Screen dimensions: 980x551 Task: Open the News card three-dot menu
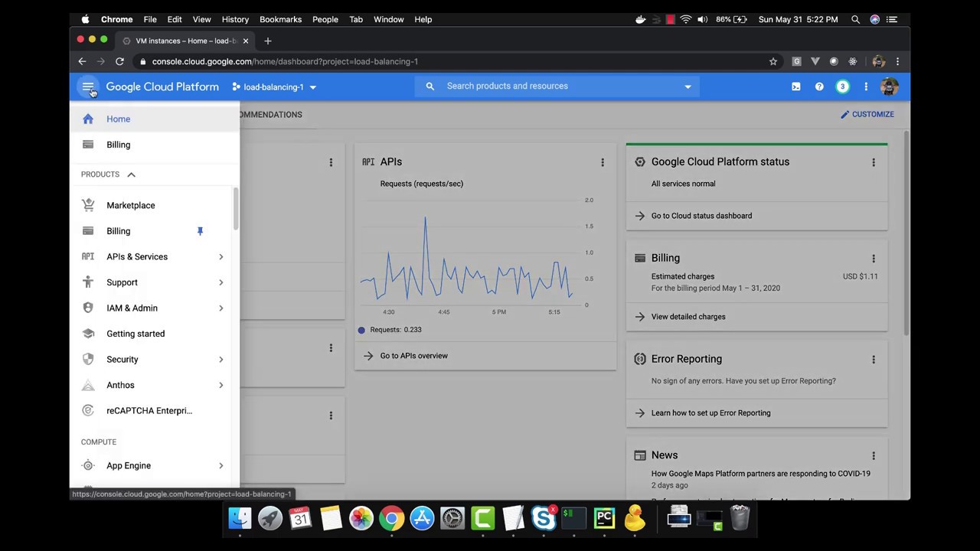(x=874, y=455)
